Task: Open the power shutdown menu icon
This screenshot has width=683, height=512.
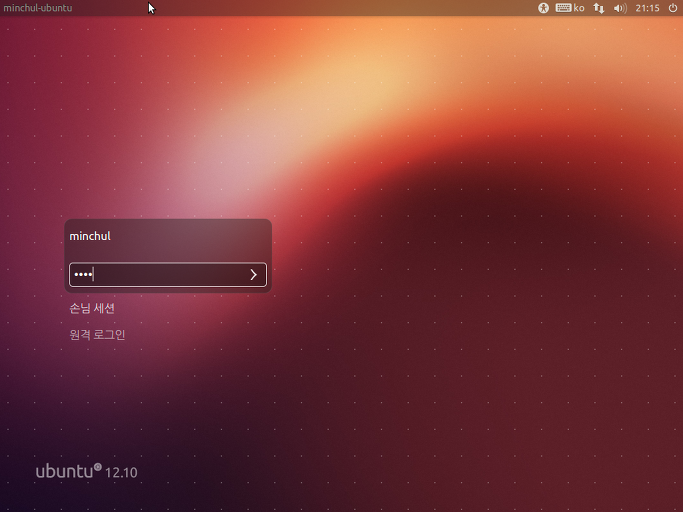Action: 671,8
